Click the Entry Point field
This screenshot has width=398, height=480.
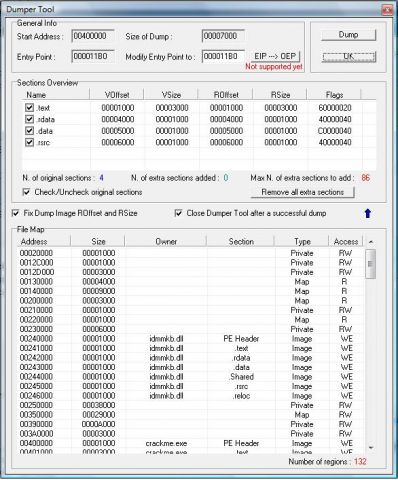click(x=93, y=56)
